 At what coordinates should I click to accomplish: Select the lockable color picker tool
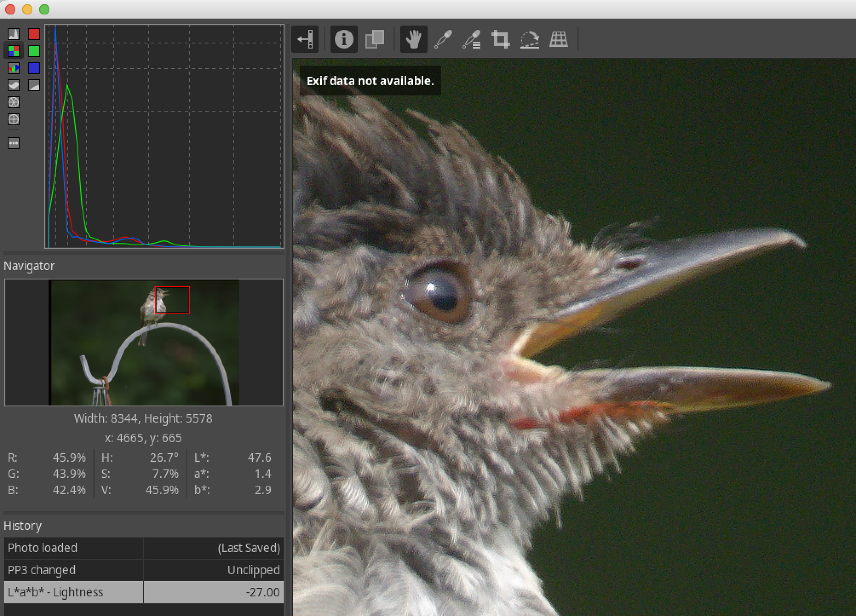coord(472,40)
